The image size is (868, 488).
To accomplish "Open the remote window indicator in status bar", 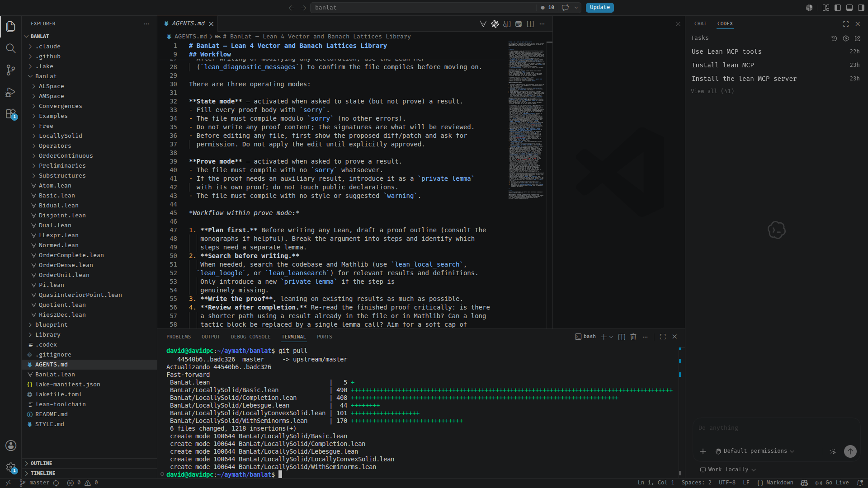I will [8, 483].
